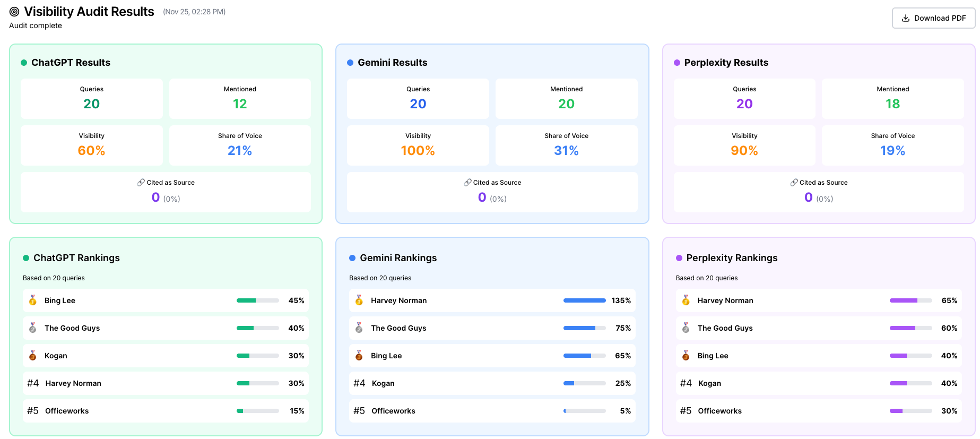Viewport: 980px width, 439px height.
Task: Click the target icon beside Visibility Audit Results
Action: point(14,12)
